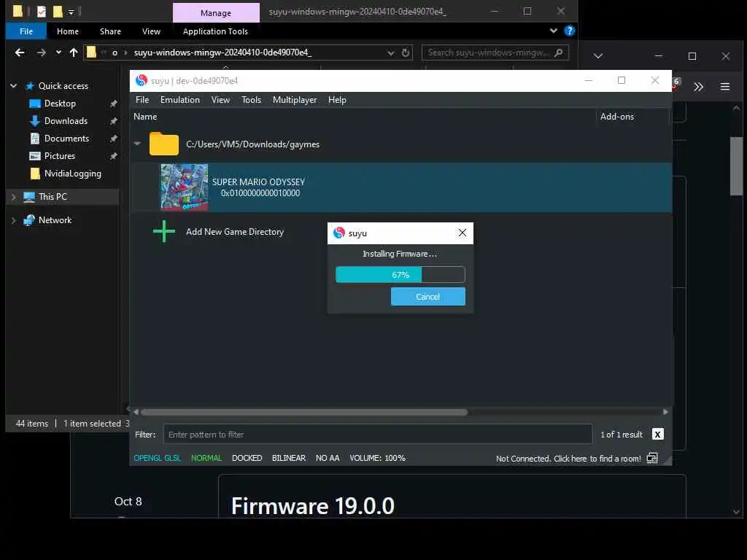Open browser hamburger menu
The image size is (747, 560).
click(724, 87)
